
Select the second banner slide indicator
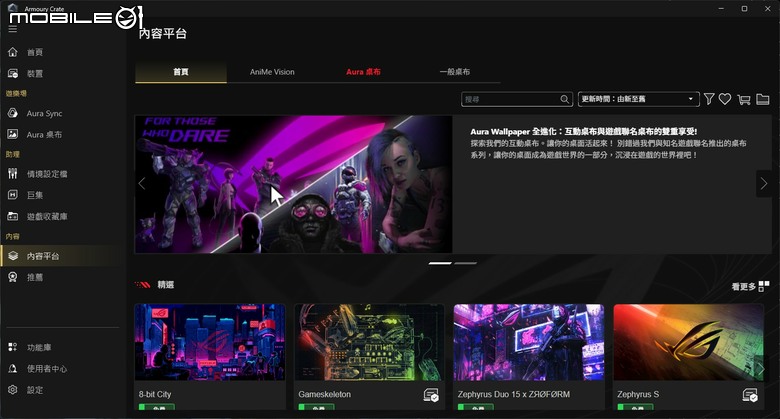[466, 263]
